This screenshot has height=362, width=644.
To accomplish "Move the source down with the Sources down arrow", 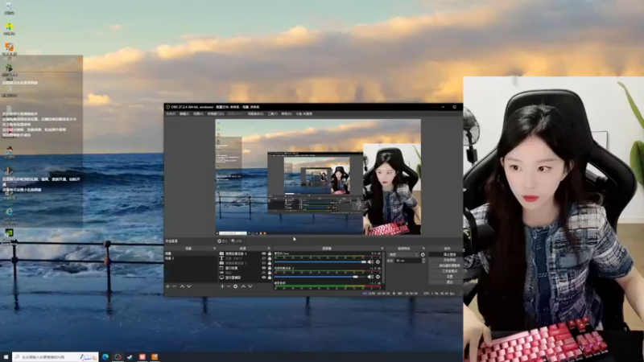I will point(250,286).
